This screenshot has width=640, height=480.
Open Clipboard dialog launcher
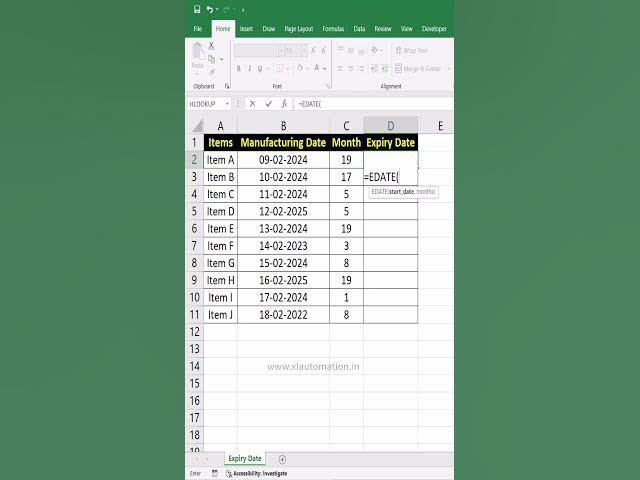point(227,86)
